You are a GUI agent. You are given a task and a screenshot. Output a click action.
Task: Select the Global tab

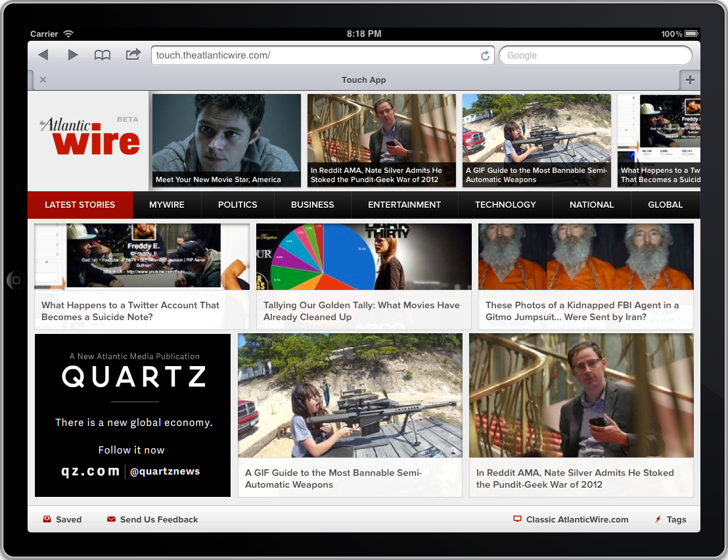pos(666,205)
